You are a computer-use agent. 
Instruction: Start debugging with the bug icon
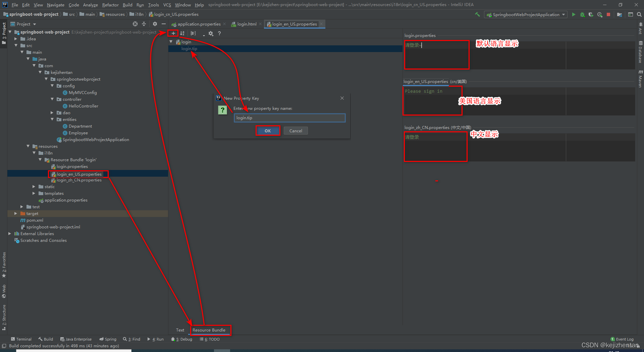click(582, 14)
